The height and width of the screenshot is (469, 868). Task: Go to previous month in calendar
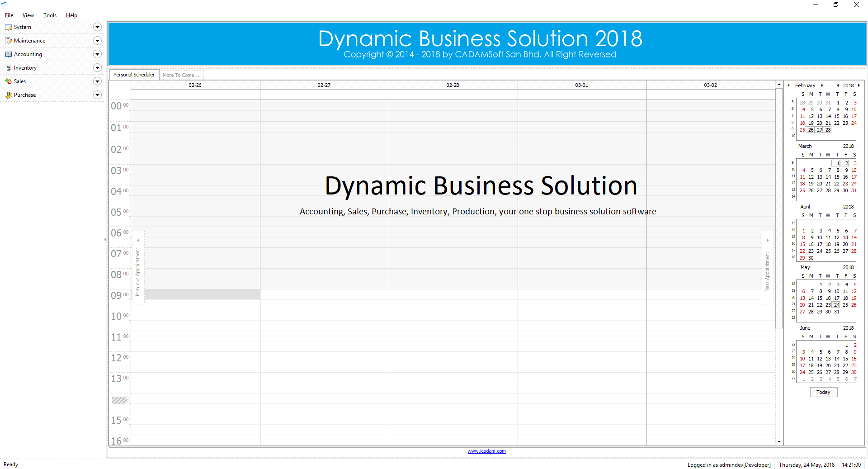click(x=789, y=85)
